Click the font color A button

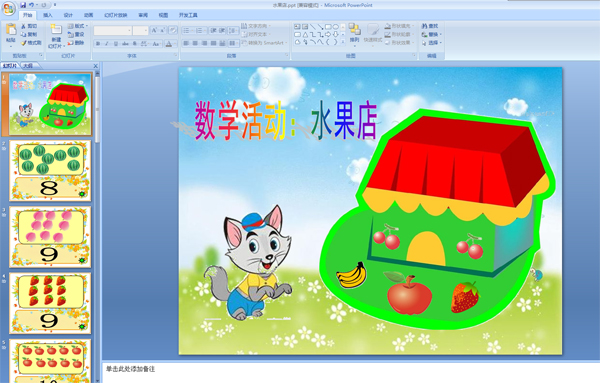click(169, 44)
